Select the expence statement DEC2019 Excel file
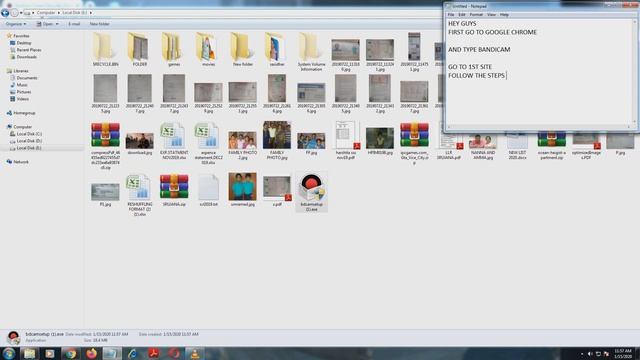This screenshot has height=360, width=640. pyautogui.click(x=208, y=135)
